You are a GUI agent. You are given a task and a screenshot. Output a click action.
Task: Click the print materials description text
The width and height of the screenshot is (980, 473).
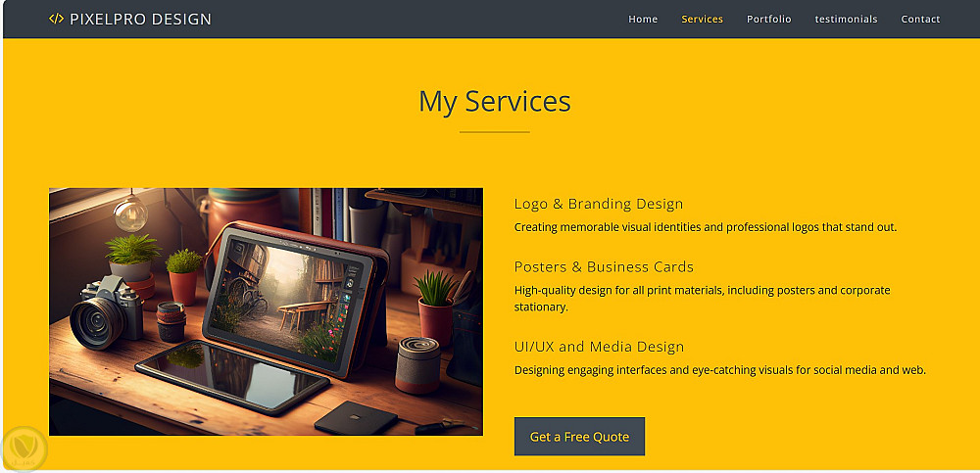pos(702,298)
